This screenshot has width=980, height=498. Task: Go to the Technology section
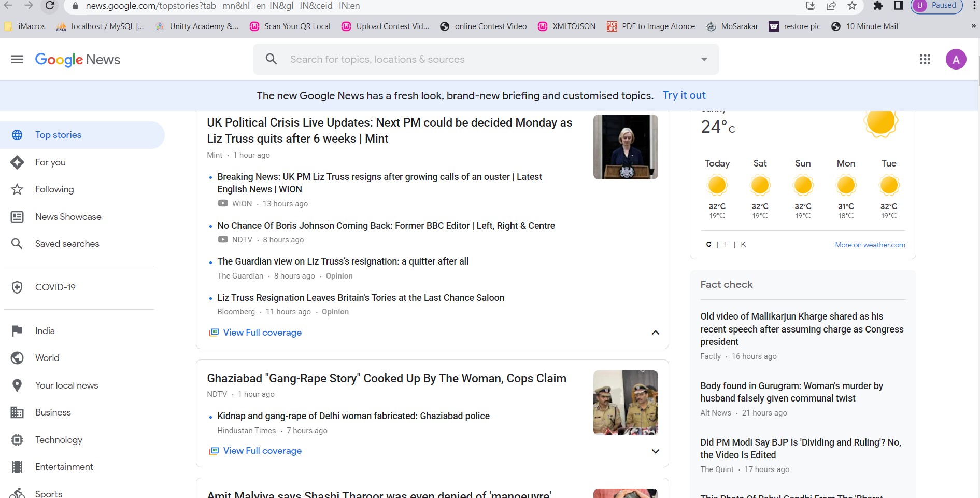click(x=59, y=440)
